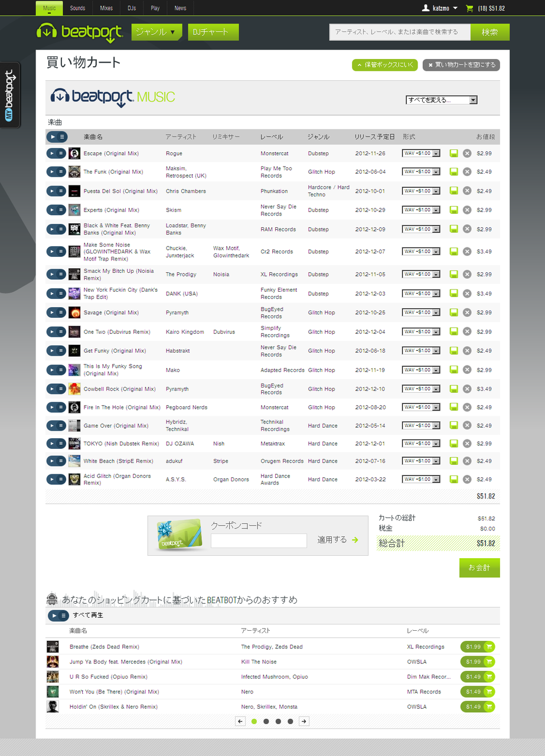Add The Funk (Original Mix) to play queue
545x756 pixels.
[x=61, y=172]
